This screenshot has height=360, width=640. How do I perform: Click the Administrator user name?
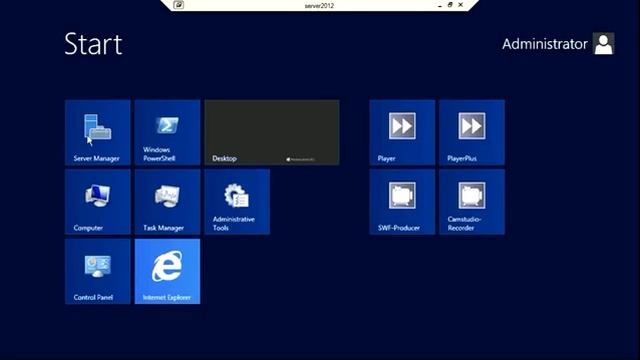(x=544, y=44)
